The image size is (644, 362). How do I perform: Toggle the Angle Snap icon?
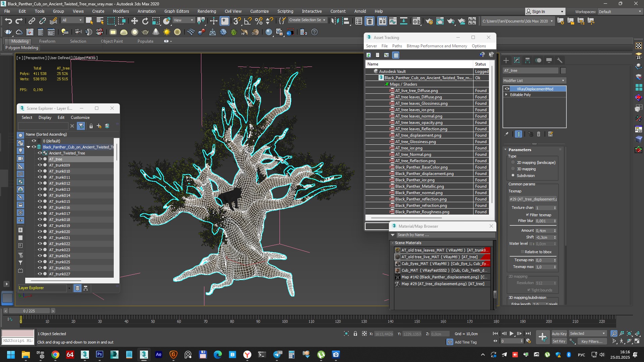[248, 21]
